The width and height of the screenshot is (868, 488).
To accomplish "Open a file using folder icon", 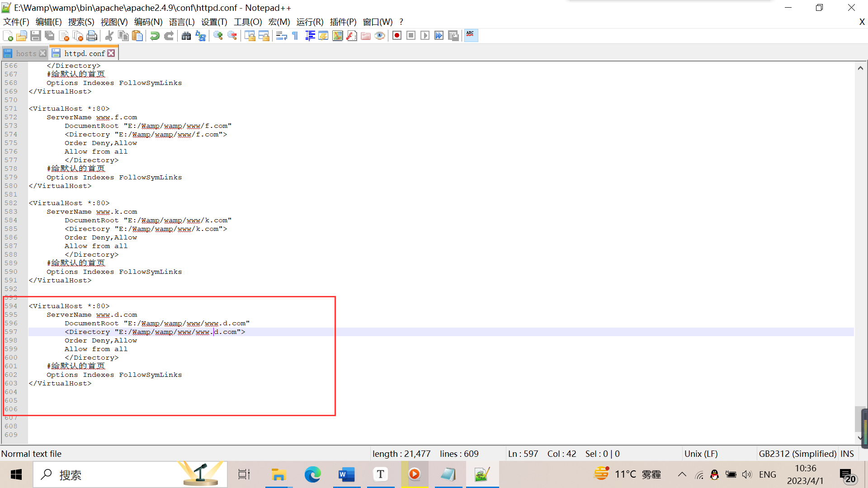I will pyautogui.click(x=22, y=36).
